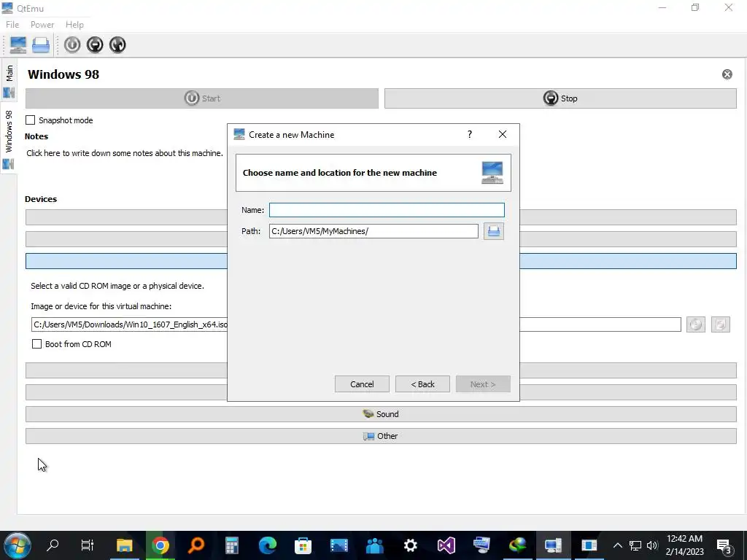Screen dimensions: 747x560
Task: Close the Windows 98 machine tab
Action: coord(727,74)
